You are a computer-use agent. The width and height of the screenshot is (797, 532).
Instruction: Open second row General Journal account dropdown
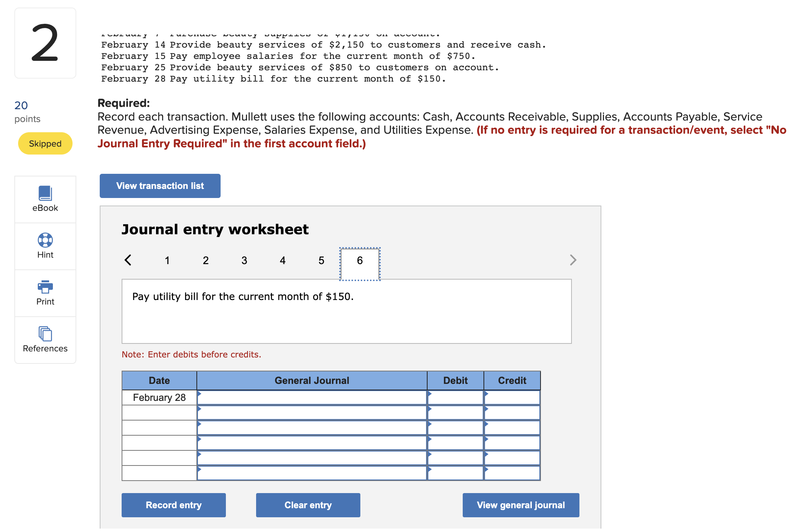(x=312, y=413)
